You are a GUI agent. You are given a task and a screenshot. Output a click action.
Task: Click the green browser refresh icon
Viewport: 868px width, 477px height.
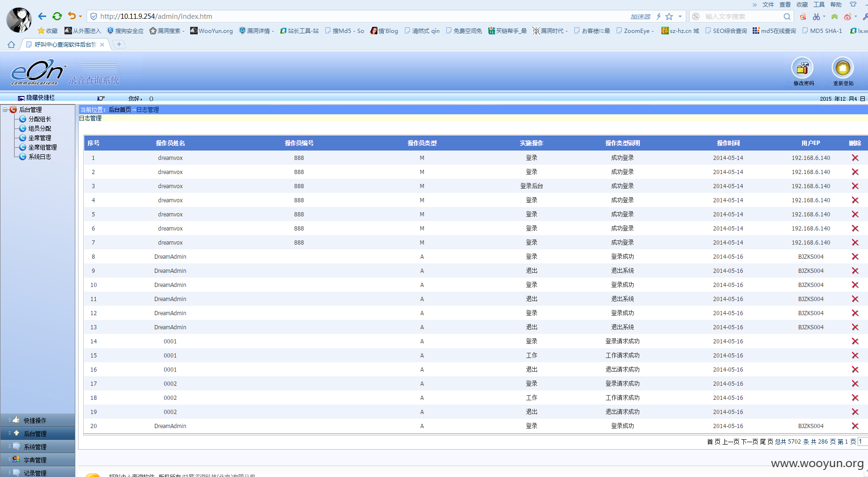[x=57, y=16]
